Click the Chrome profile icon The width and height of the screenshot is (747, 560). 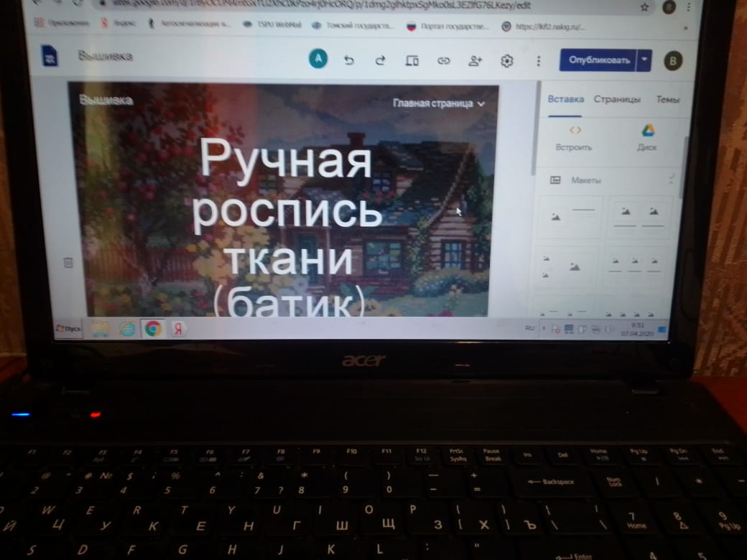click(669, 6)
